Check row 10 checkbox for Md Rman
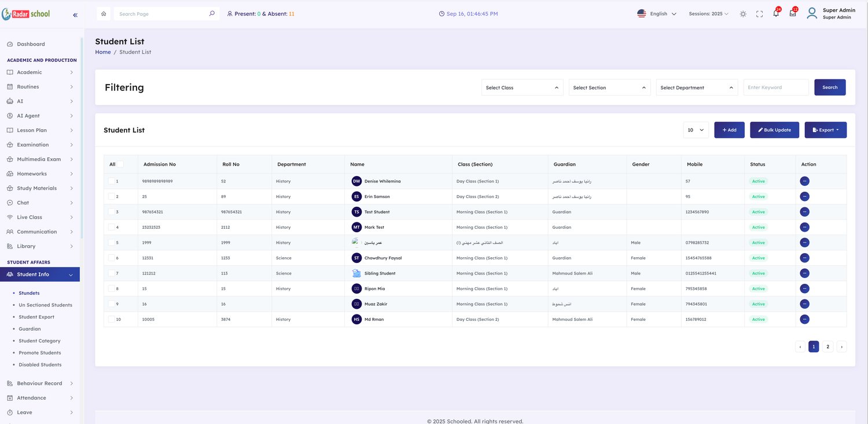The height and width of the screenshot is (424, 868). pyautogui.click(x=111, y=319)
